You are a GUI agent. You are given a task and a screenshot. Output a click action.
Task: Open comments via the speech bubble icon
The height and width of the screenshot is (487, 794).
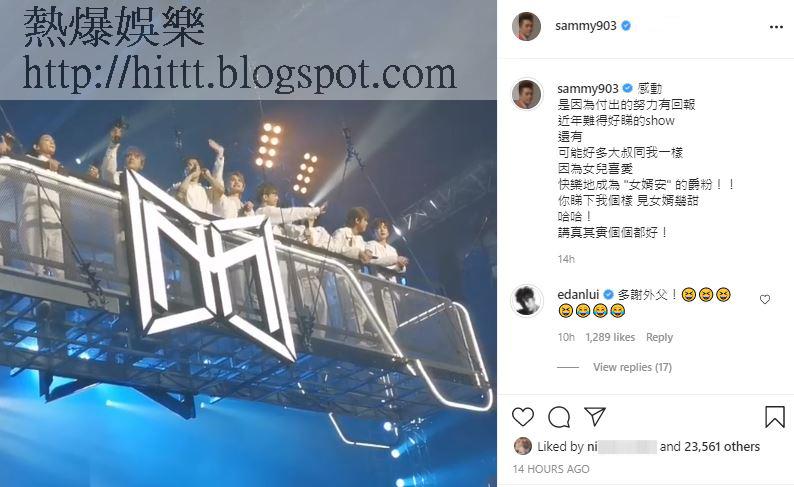[559, 417]
